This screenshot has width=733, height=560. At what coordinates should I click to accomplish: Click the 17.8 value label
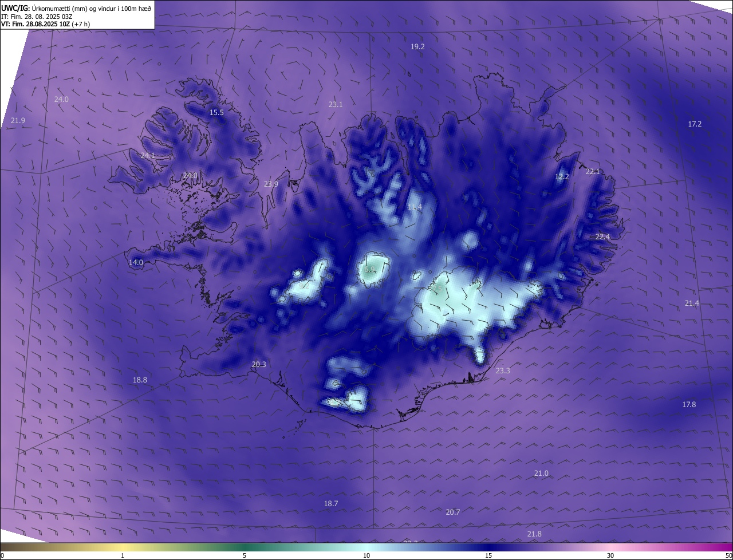[689, 405]
